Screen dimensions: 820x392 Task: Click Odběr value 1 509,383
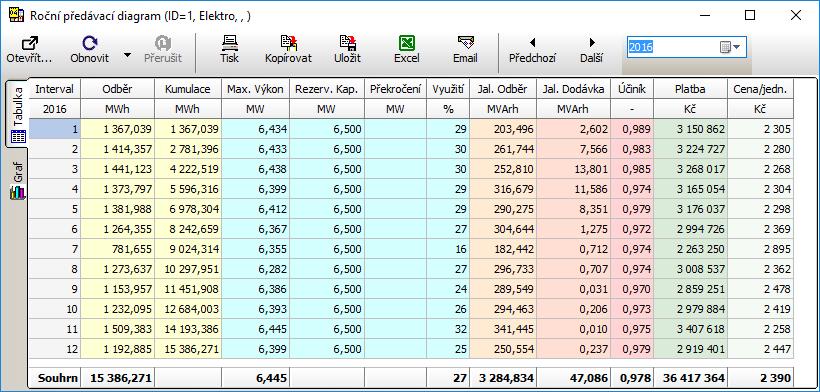click(118, 329)
